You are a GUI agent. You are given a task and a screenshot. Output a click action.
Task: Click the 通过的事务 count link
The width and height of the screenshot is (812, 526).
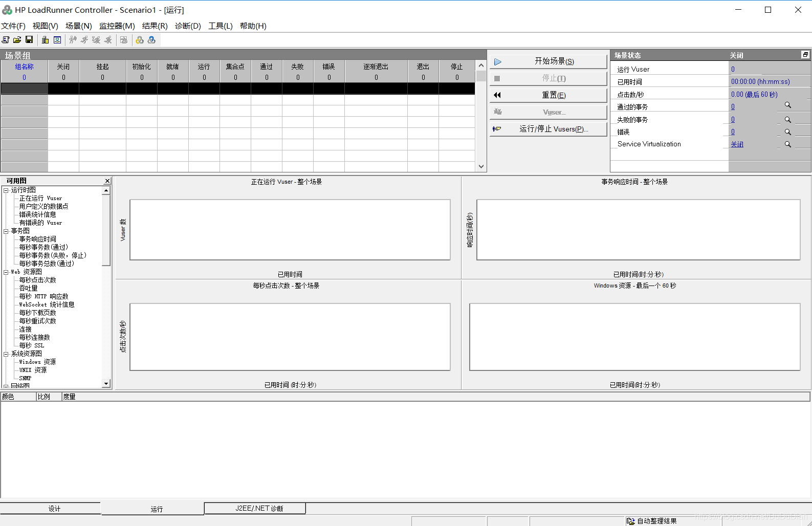(x=733, y=107)
